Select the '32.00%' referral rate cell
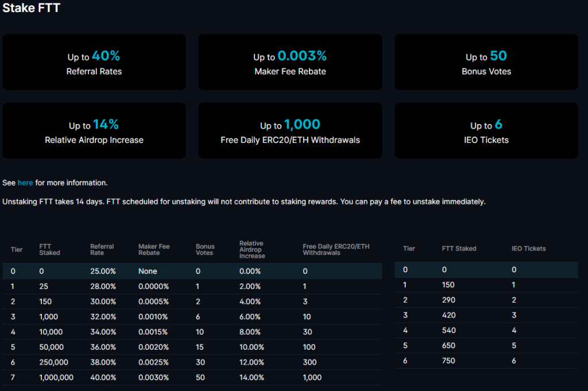Image resolution: width=588 pixels, height=391 pixels. (103, 317)
